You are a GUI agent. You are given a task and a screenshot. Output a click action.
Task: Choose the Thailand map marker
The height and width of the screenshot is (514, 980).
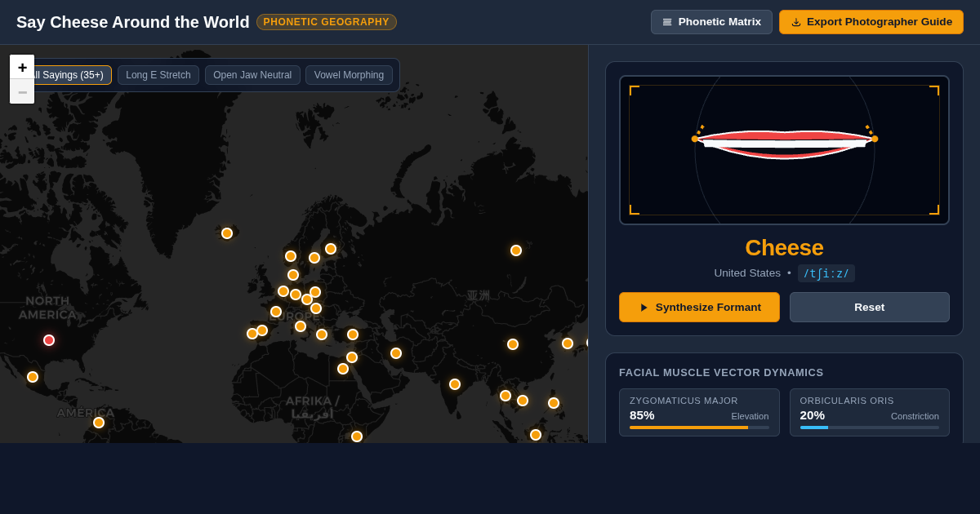click(x=506, y=396)
